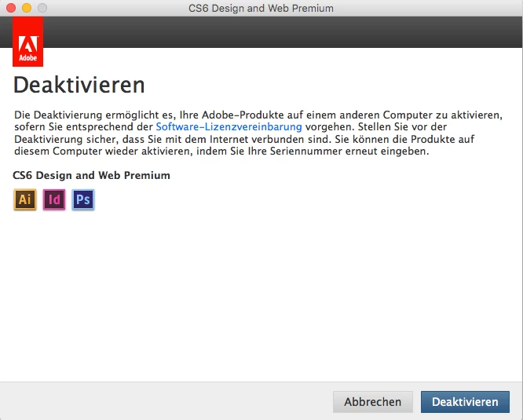Click the window title CS6 Design and Web Premium

(261, 8)
